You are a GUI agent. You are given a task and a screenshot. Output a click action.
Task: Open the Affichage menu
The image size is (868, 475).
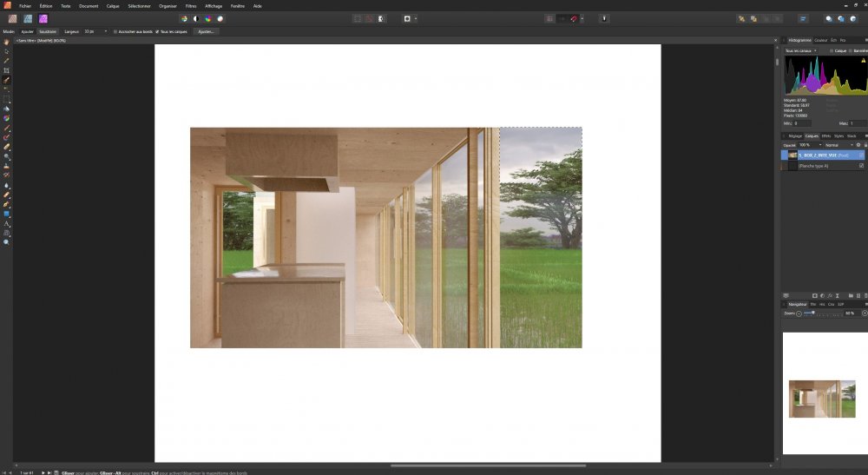[x=214, y=6]
